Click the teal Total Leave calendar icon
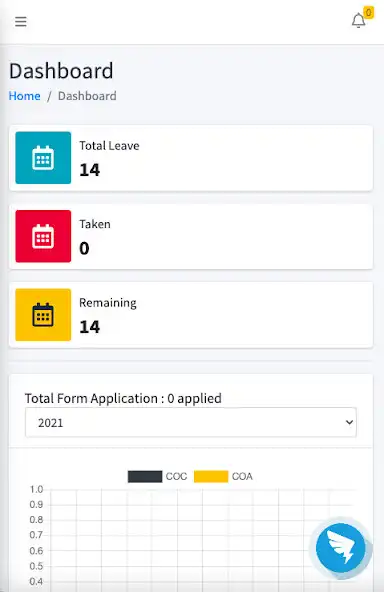 43,158
